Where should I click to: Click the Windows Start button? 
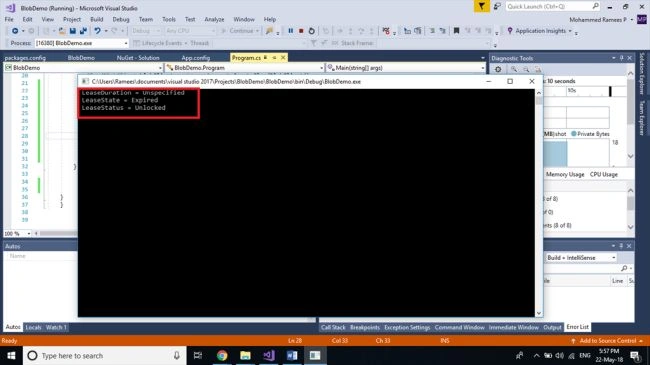11,355
